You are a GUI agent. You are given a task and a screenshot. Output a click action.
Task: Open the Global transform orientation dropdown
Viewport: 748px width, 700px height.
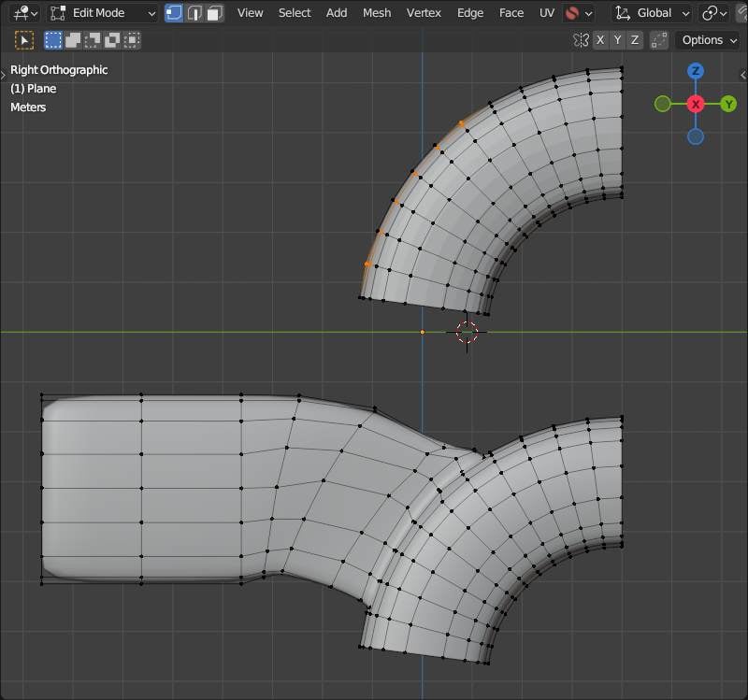[653, 13]
